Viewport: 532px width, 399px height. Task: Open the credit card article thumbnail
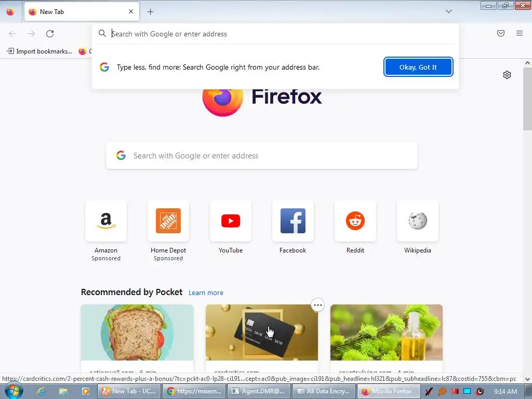[x=262, y=332]
